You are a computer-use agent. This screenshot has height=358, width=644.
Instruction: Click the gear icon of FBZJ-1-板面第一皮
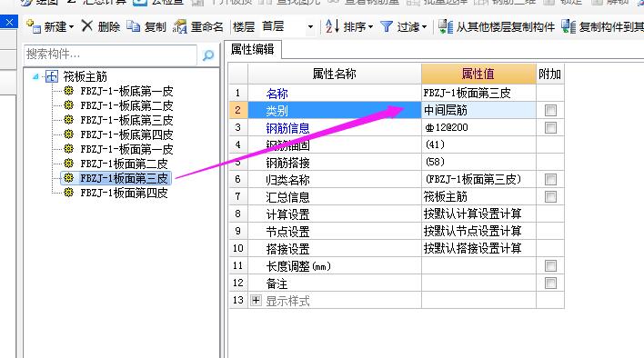[x=68, y=149]
